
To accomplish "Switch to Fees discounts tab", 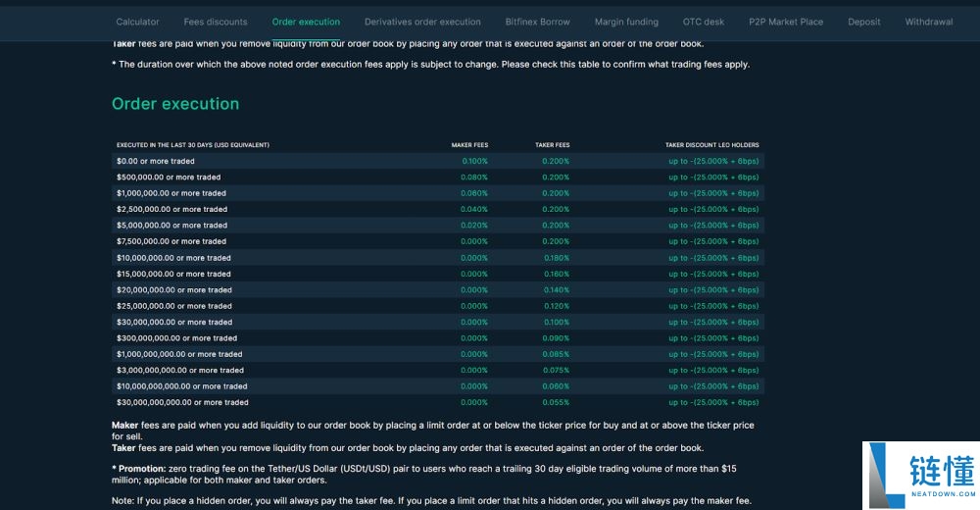I will coord(216,22).
